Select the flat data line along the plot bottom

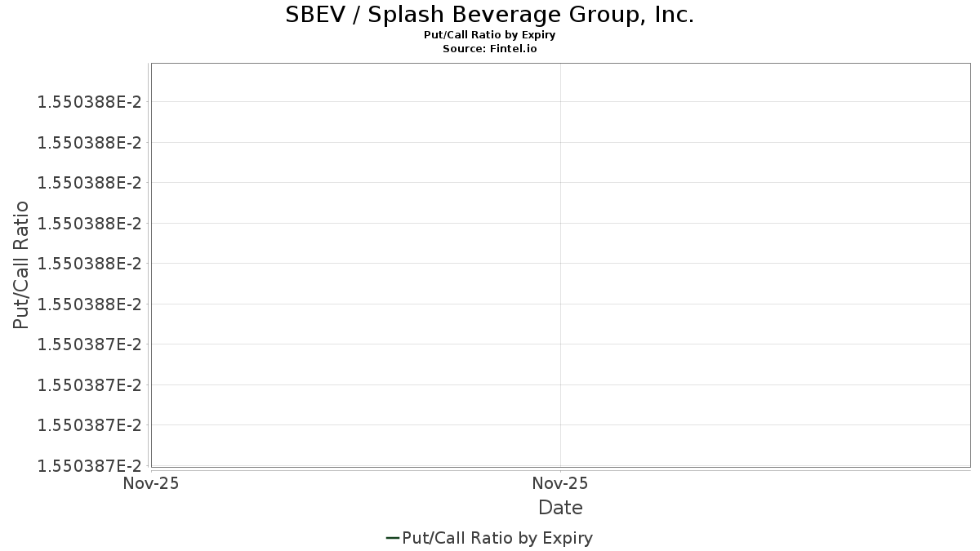point(560,466)
